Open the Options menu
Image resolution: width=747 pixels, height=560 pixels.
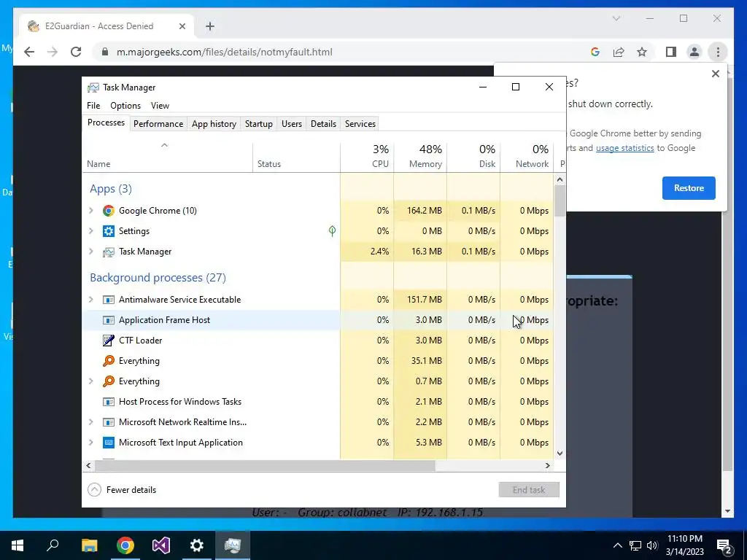click(125, 106)
